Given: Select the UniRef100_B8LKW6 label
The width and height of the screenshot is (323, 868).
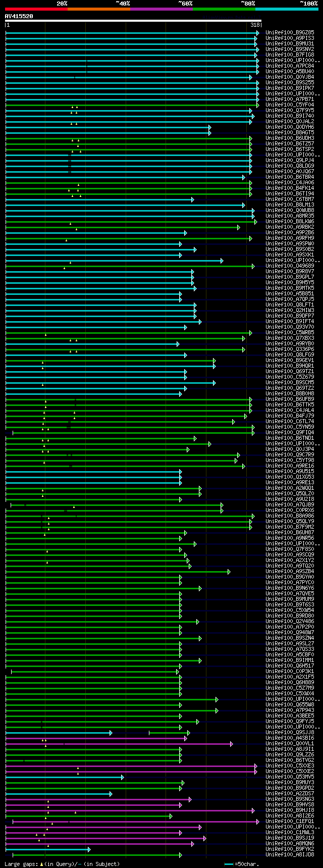Looking at the screenshot, I should pos(290,221).
